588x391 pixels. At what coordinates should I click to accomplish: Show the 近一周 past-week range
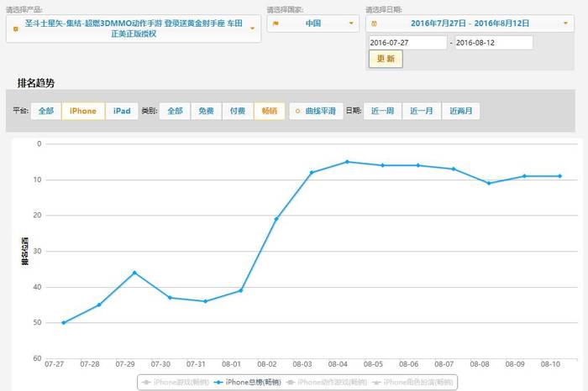tap(382, 111)
